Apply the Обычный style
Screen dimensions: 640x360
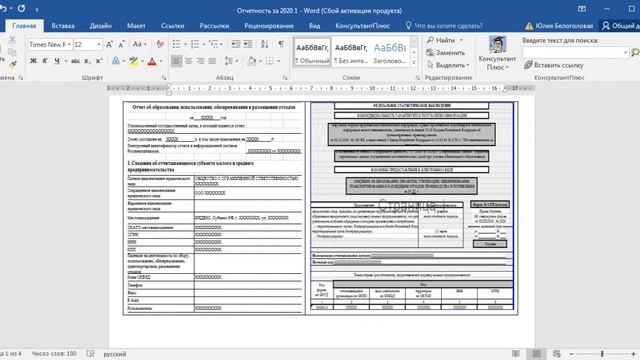[312, 52]
